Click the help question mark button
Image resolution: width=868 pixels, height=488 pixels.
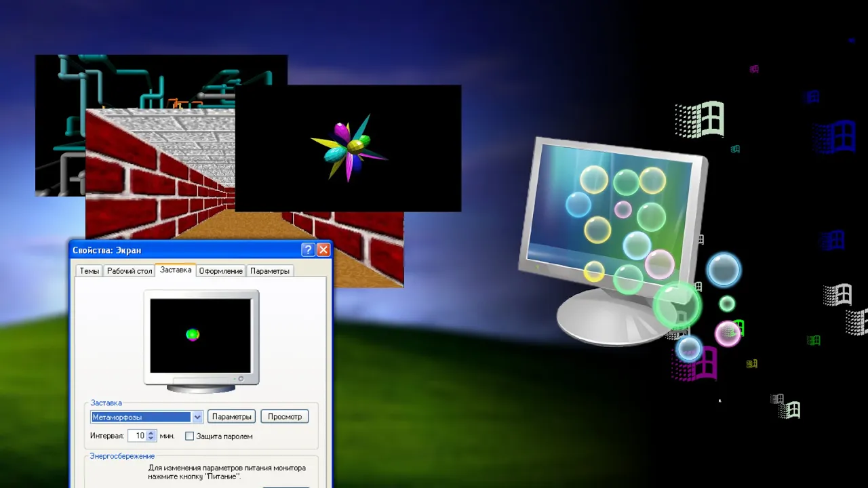[x=308, y=249]
